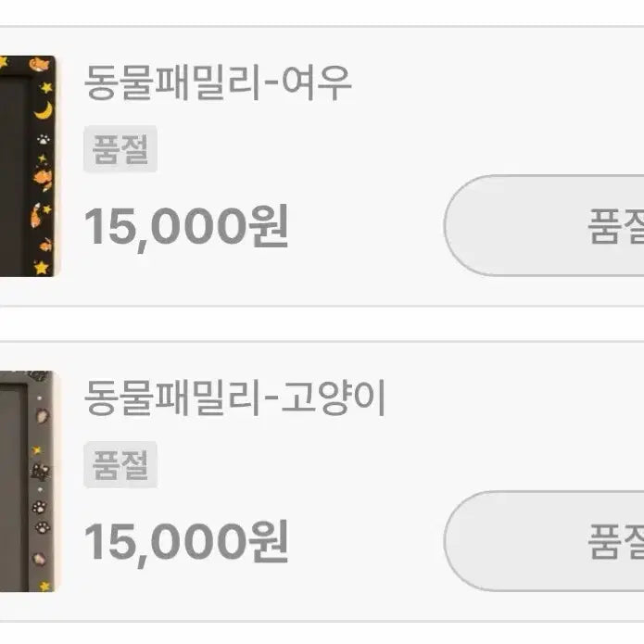Image resolution: width=644 pixels, height=644 pixels.
Task: Click the 15,000원 price of the fox product
Action: click(x=186, y=227)
